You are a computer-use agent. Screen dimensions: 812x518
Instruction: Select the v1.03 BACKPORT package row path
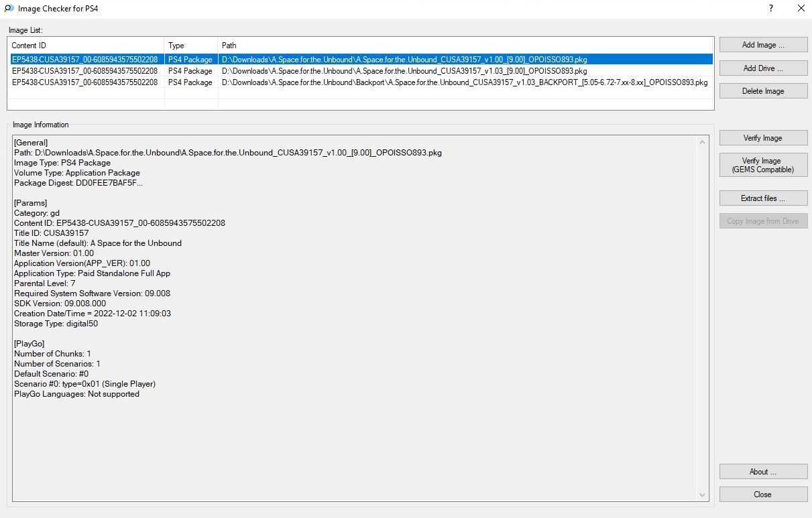(x=464, y=82)
